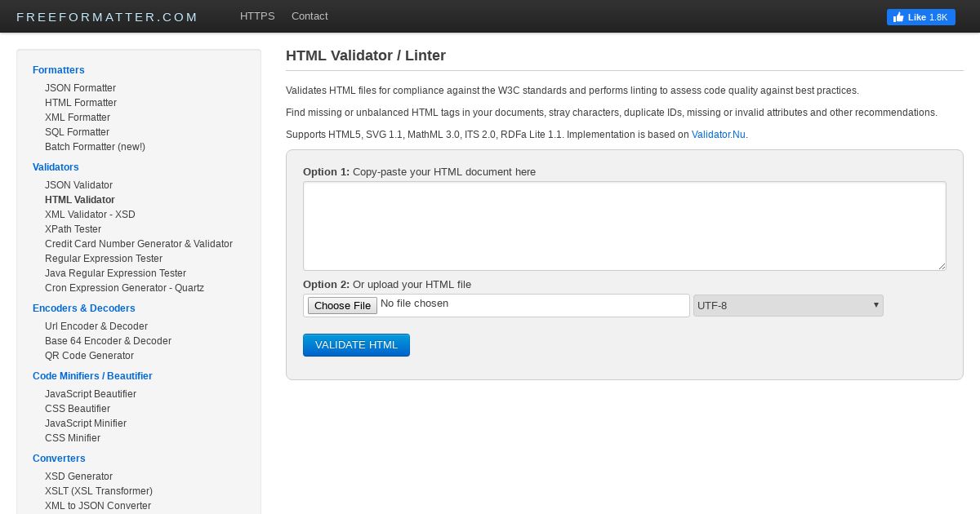Open the Contact page
This screenshot has width=980, height=514.
[x=310, y=16]
